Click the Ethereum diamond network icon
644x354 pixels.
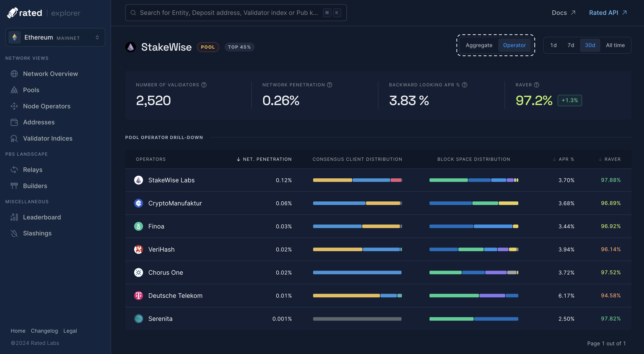pos(15,37)
